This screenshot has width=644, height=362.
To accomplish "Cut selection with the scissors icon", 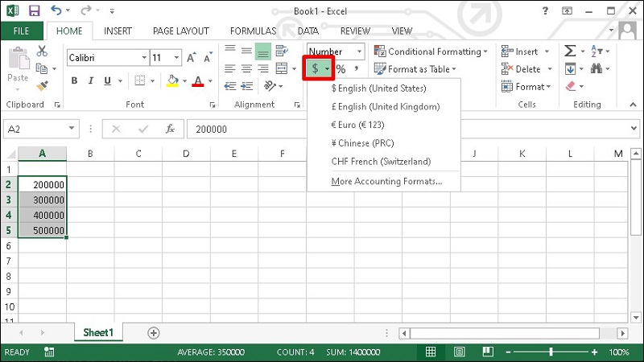I will coord(42,51).
